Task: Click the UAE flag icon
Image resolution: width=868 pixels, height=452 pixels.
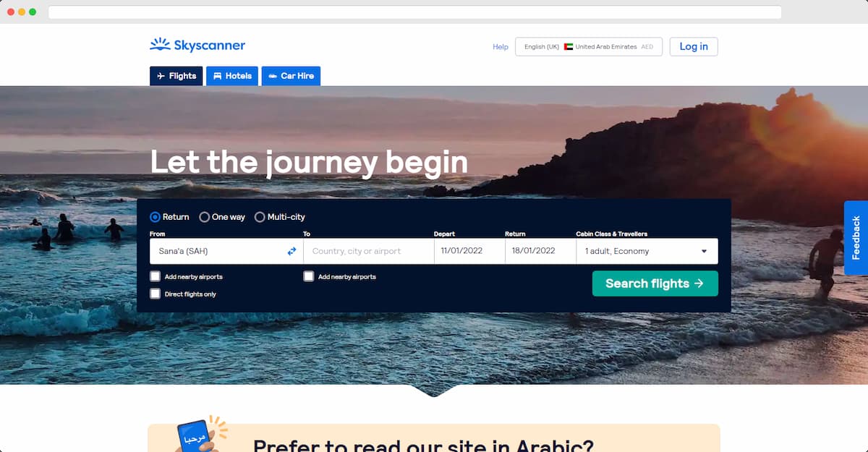Action: (569, 47)
